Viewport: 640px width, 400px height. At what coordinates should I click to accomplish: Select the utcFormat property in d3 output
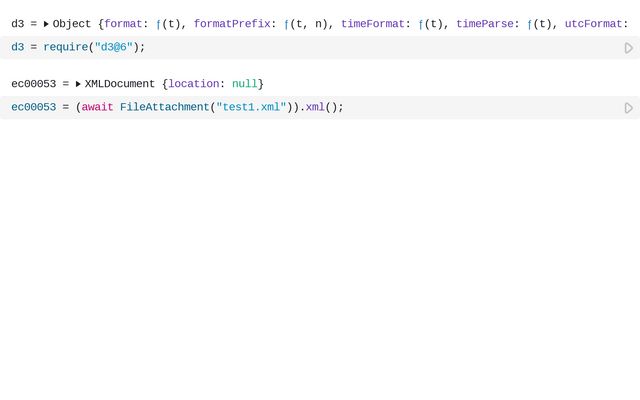pos(595,24)
